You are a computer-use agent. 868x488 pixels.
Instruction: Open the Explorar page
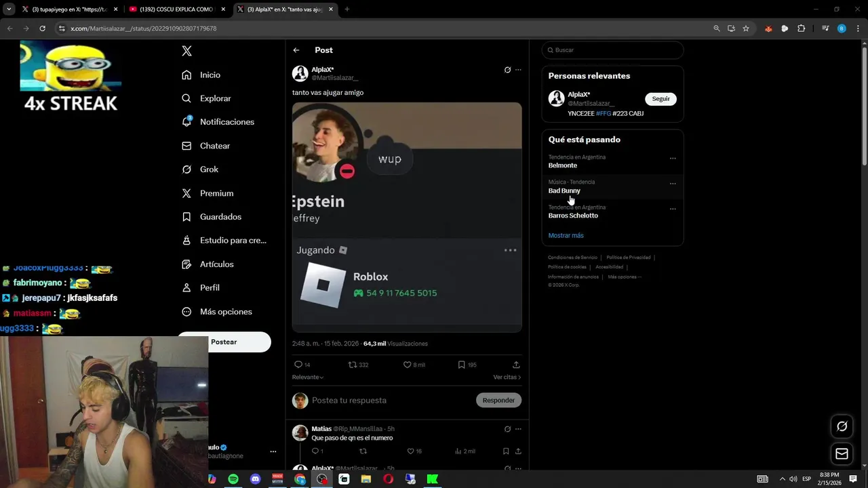click(x=207, y=98)
